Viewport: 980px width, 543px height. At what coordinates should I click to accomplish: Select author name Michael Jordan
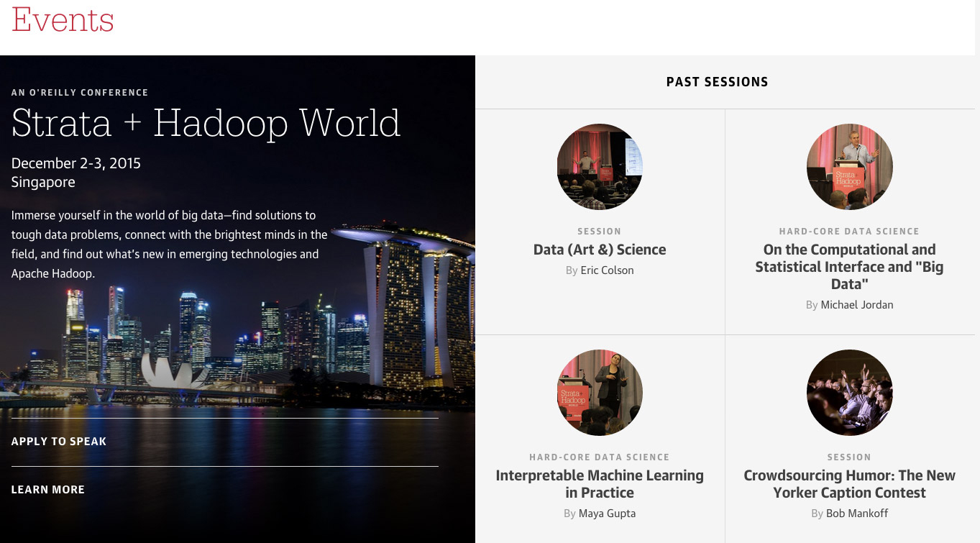click(857, 305)
